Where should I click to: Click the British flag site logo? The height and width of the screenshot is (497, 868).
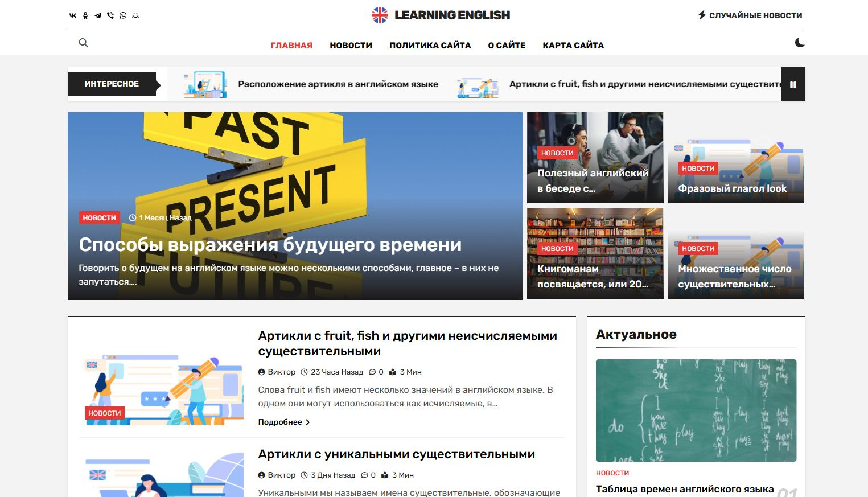[380, 15]
